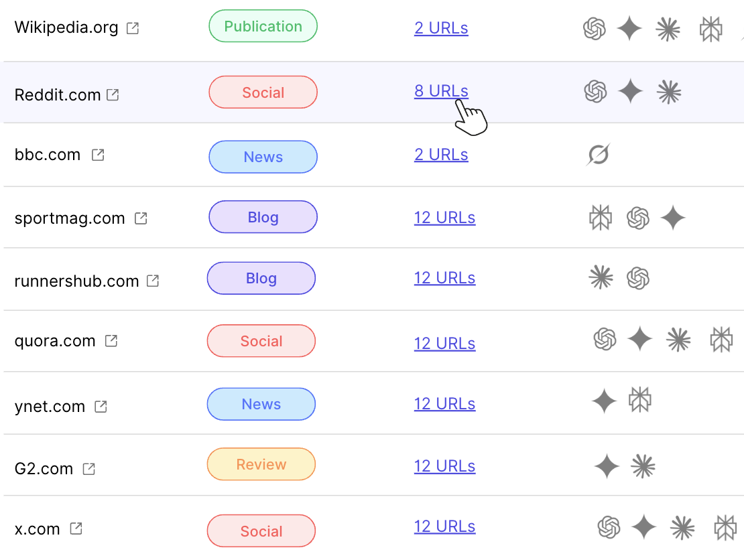
Task: Open the 2 URLs link for bbc.com
Action: click(x=441, y=155)
